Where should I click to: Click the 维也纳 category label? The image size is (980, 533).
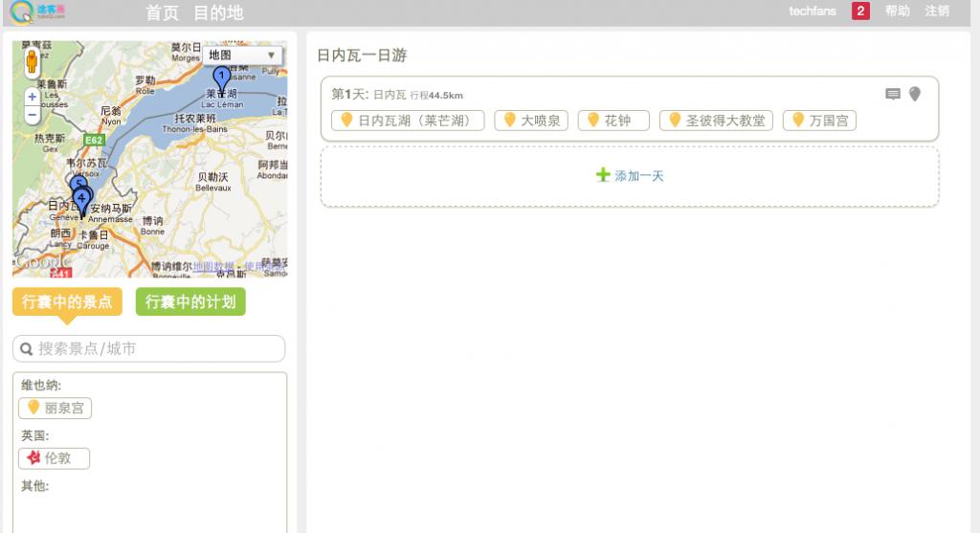pyautogui.click(x=41, y=385)
